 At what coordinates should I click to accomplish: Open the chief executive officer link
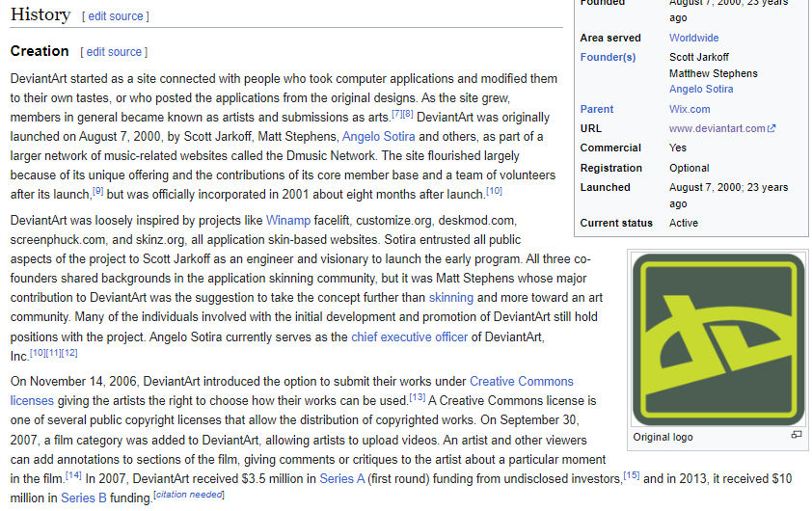point(409,337)
